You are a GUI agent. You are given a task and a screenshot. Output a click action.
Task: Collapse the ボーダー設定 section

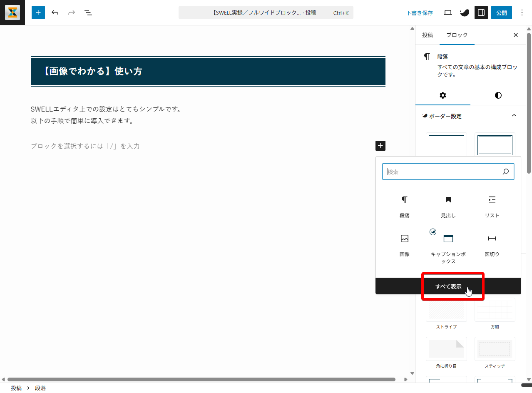tap(514, 116)
